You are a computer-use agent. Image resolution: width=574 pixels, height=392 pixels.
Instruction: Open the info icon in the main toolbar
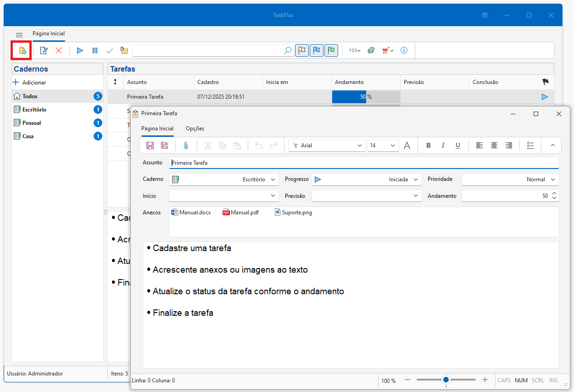[404, 50]
